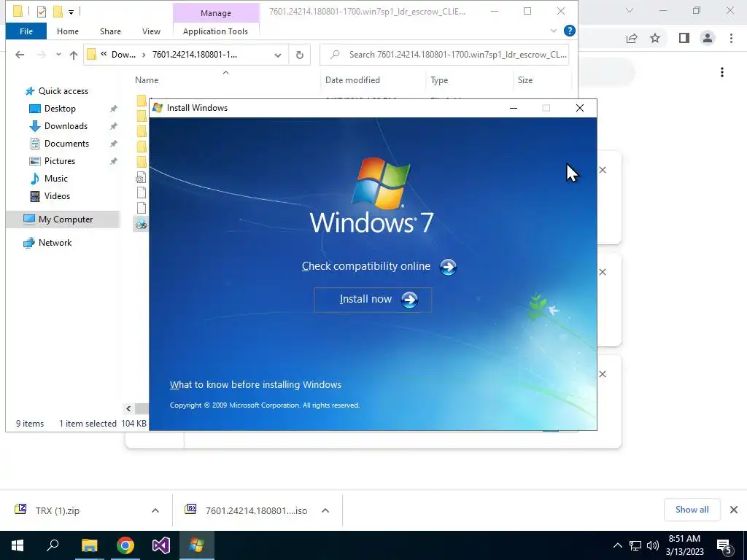This screenshot has width=747, height=560.
Task: Click the pin icon next to Downloads
Action: 113,126
